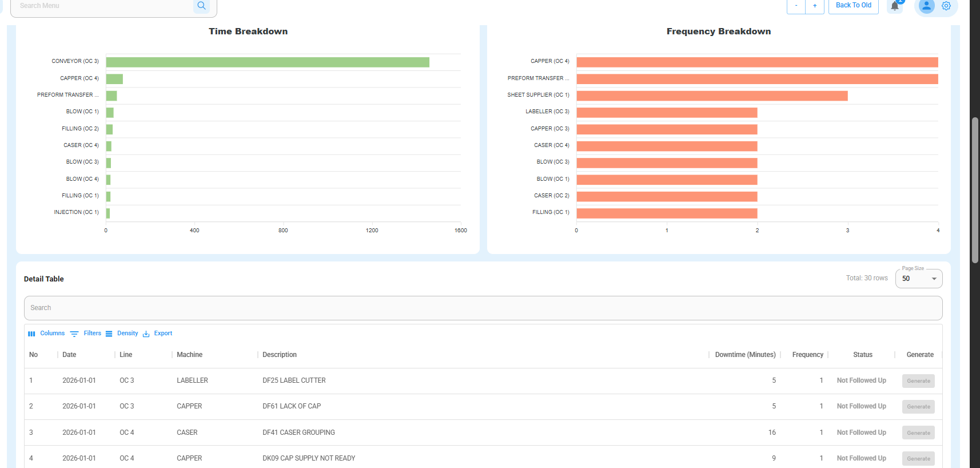The width and height of the screenshot is (980, 468).
Task: Zoom in with the plus button
Action: click(x=815, y=6)
